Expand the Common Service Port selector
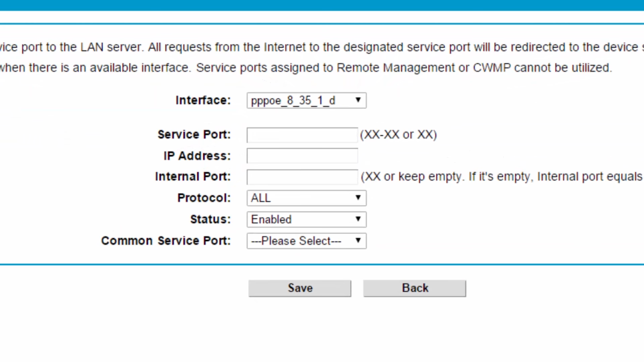The image size is (644, 362). coord(306,241)
